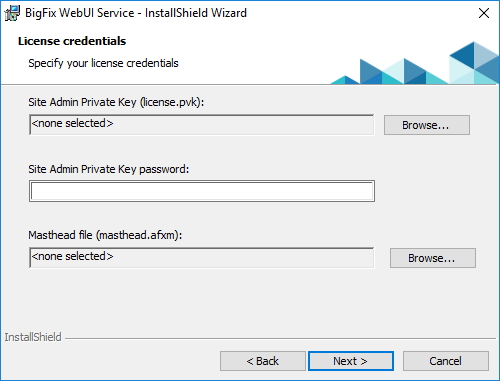
Task: Click the InstallShield branding text
Action: 33,337
